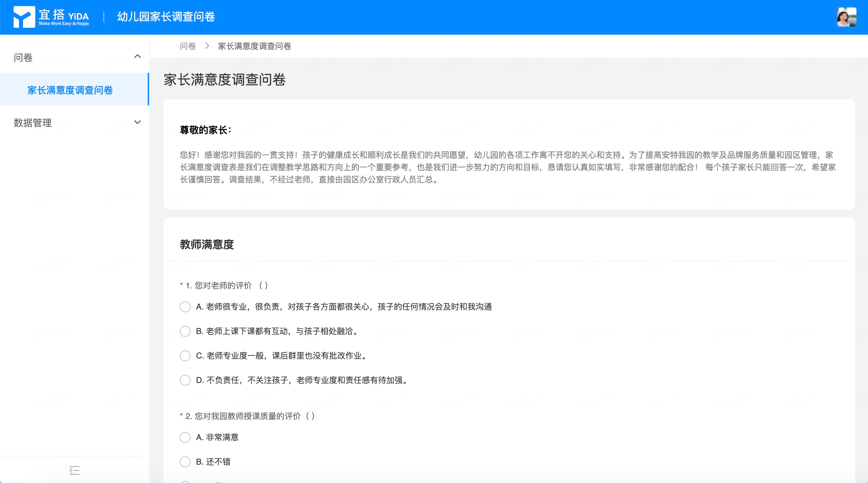Collapse the 问卷 section chevron
This screenshot has height=483, width=868.
point(138,56)
